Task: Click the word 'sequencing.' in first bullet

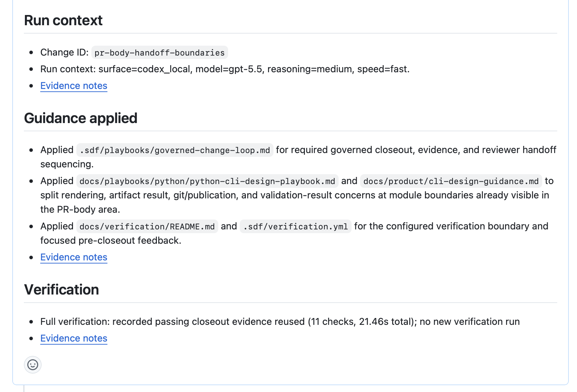Action: 67,164
